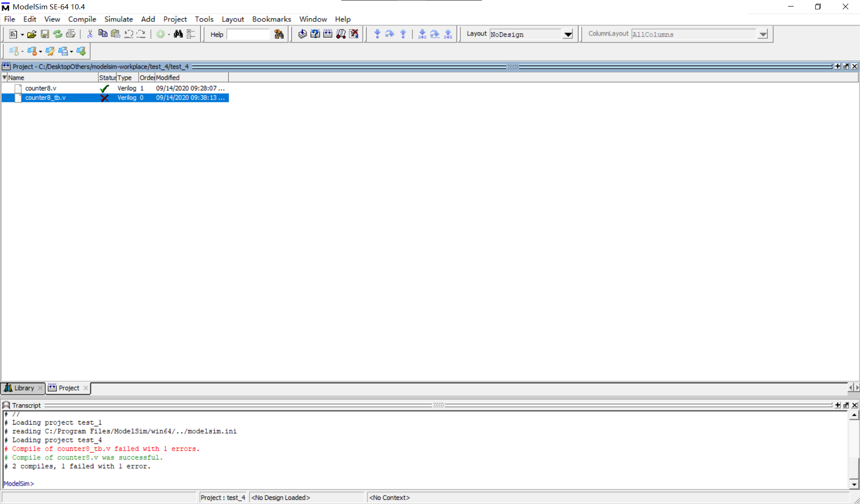Open dropdown beside the green circle icon
The image size is (860, 504).
click(x=169, y=35)
